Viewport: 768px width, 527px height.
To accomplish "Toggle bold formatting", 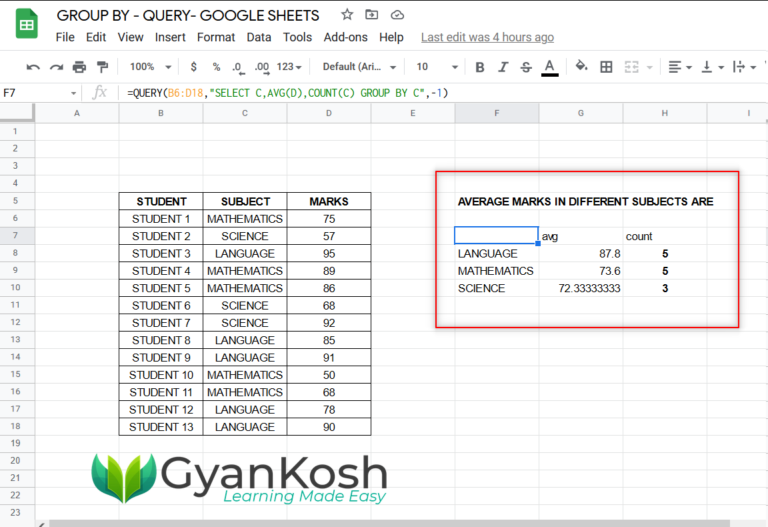I will pos(480,67).
